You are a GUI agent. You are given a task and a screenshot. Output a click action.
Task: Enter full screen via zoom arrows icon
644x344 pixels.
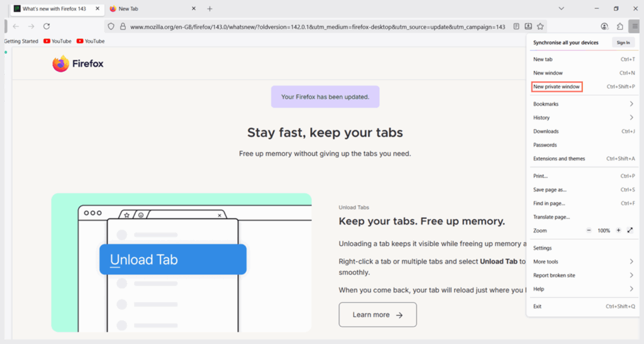[x=630, y=230]
